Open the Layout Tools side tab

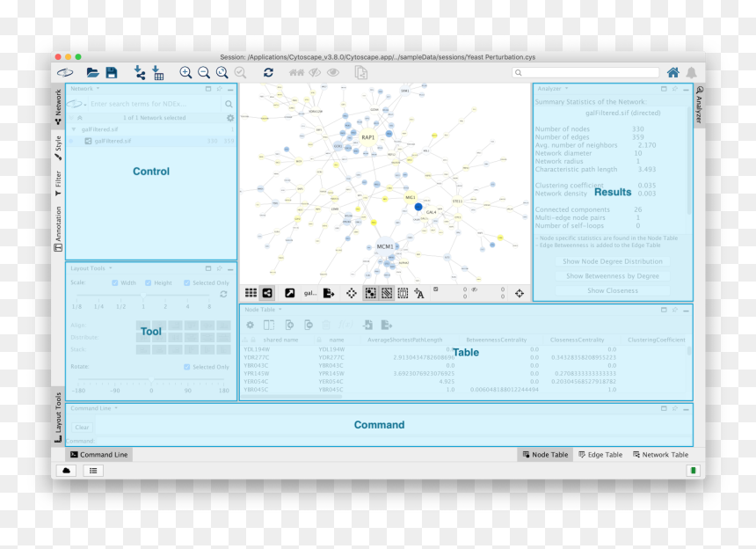tap(58, 418)
